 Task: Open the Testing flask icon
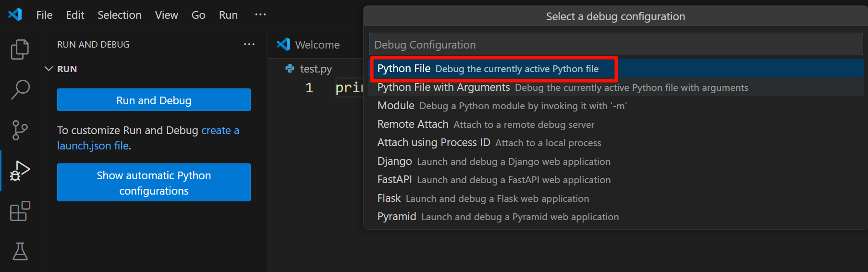(x=20, y=251)
